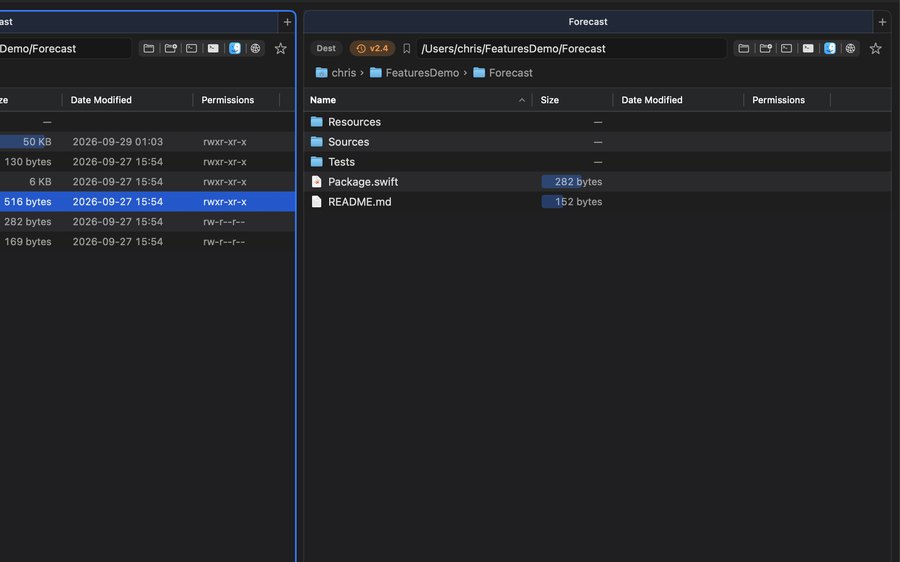Screen dimensions: 900x562
Task: Click rw-r--r-- on the 282 bytes row
Action: pos(224,222)
